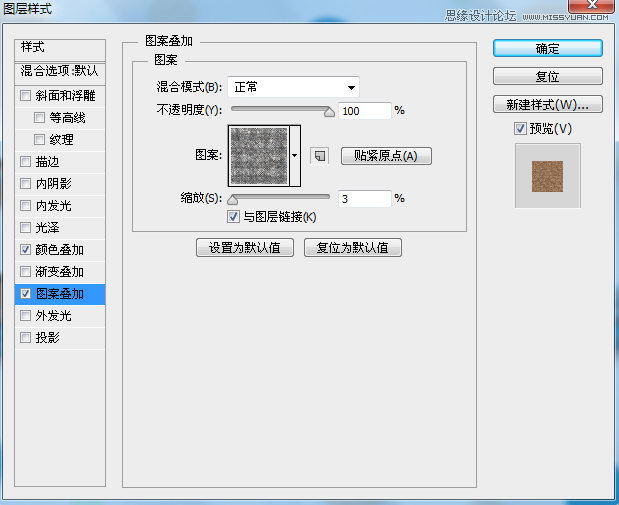Click the 复位为默认值 button
619x505 pixels.
coord(353,248)
